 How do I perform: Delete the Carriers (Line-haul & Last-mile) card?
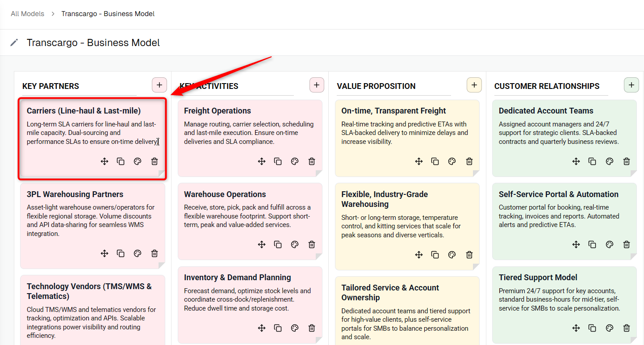click(x=155, y=161)
